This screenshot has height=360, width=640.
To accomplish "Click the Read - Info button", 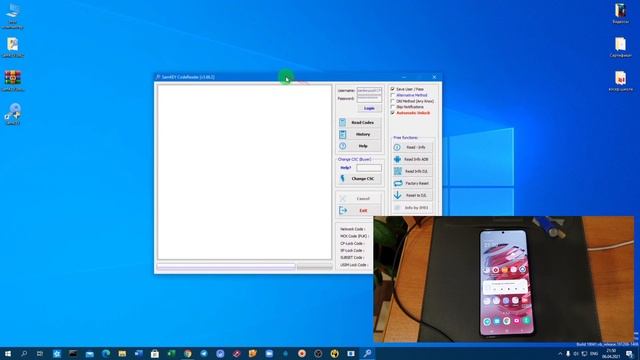I will click(x=412, y=147).
